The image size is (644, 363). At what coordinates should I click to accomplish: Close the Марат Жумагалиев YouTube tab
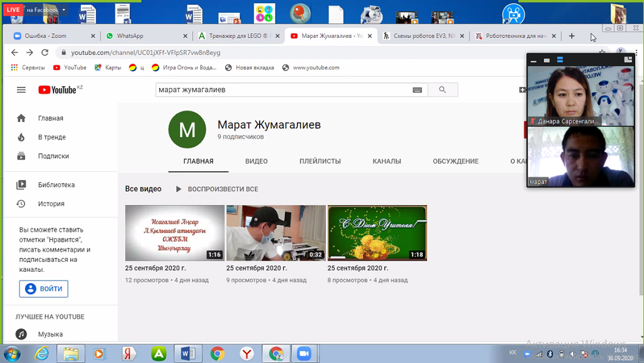370,36
